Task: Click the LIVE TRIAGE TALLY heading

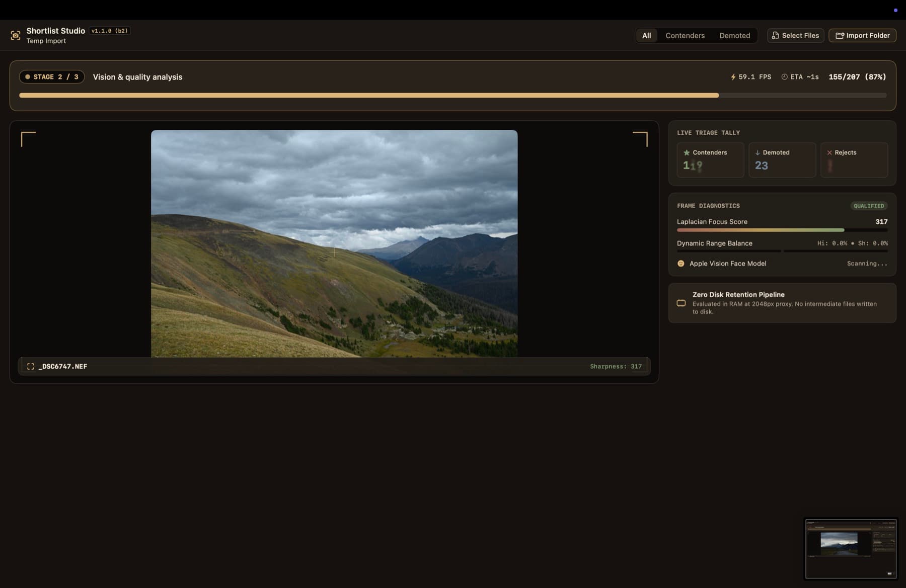Action: click(708, 133)
